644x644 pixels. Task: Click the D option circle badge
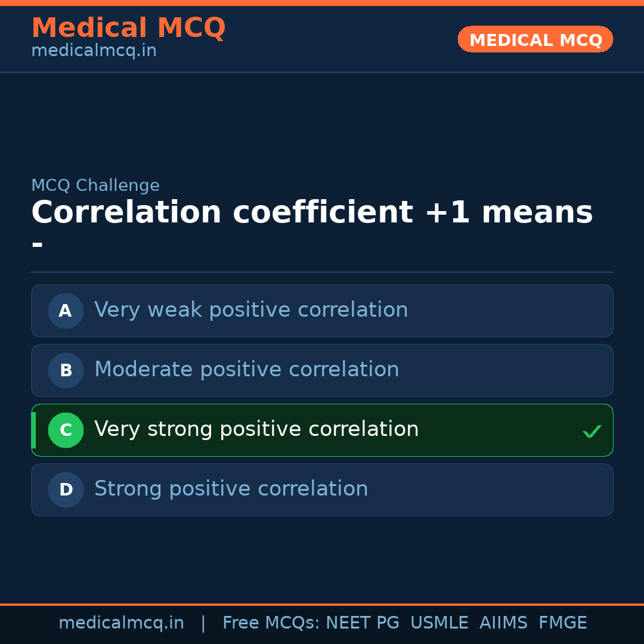tap(66, 490)
